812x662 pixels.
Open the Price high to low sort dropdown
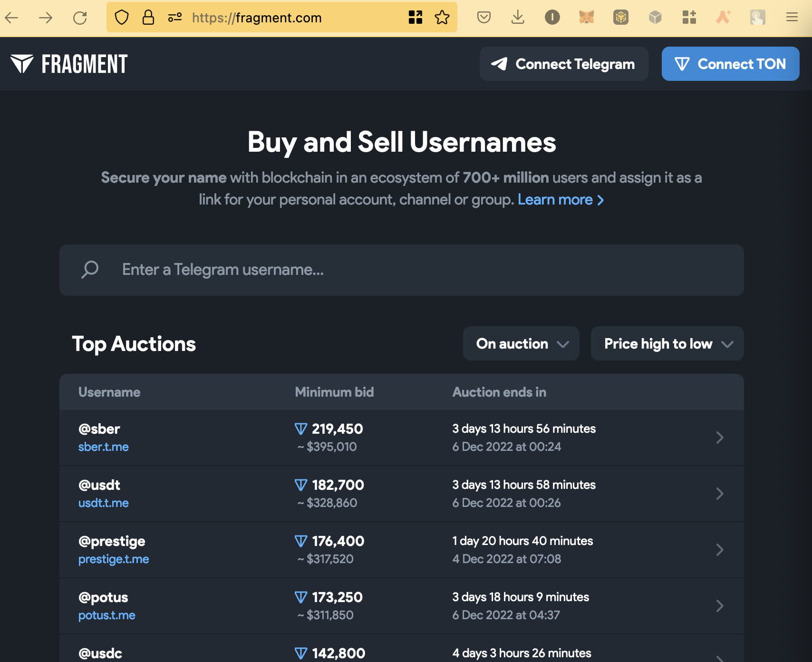[667, 343]
